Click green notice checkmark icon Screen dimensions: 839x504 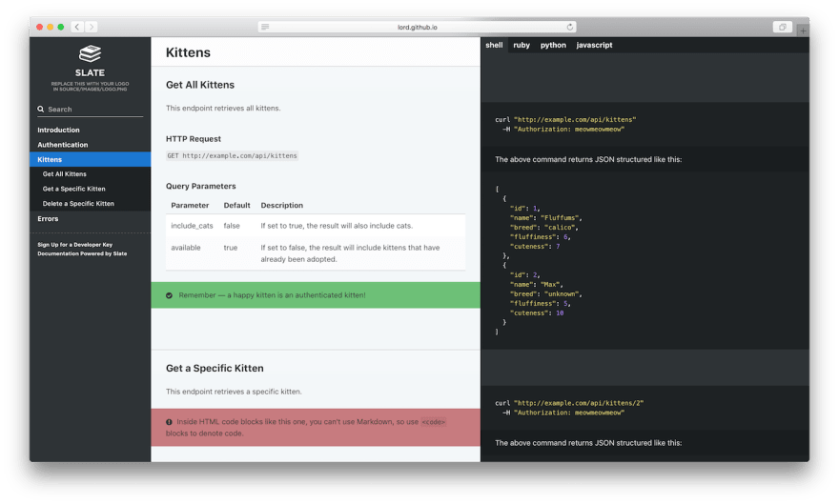pyautogui.click(x=169, y=295)
